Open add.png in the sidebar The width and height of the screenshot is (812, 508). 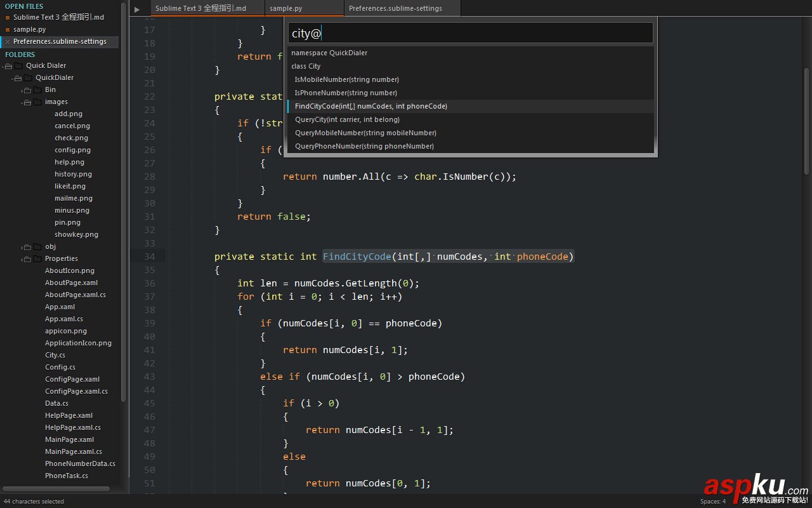[69, 114]
